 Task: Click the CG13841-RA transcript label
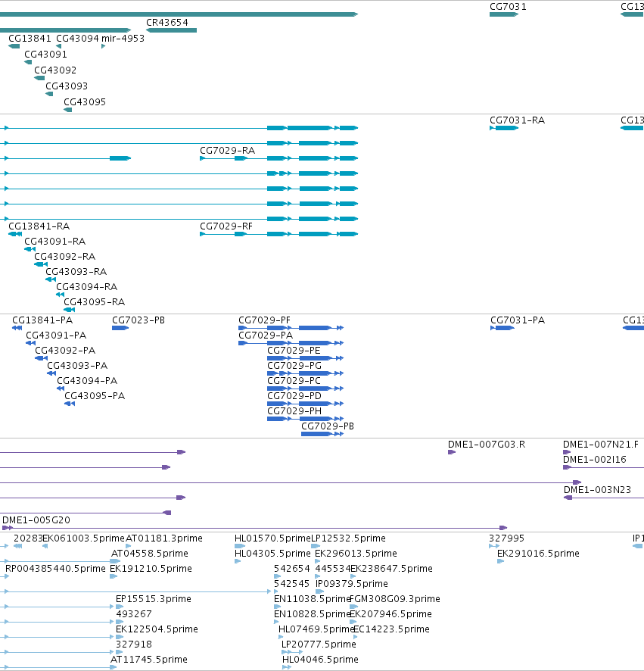pyautogui.click(x=39, y=226)
